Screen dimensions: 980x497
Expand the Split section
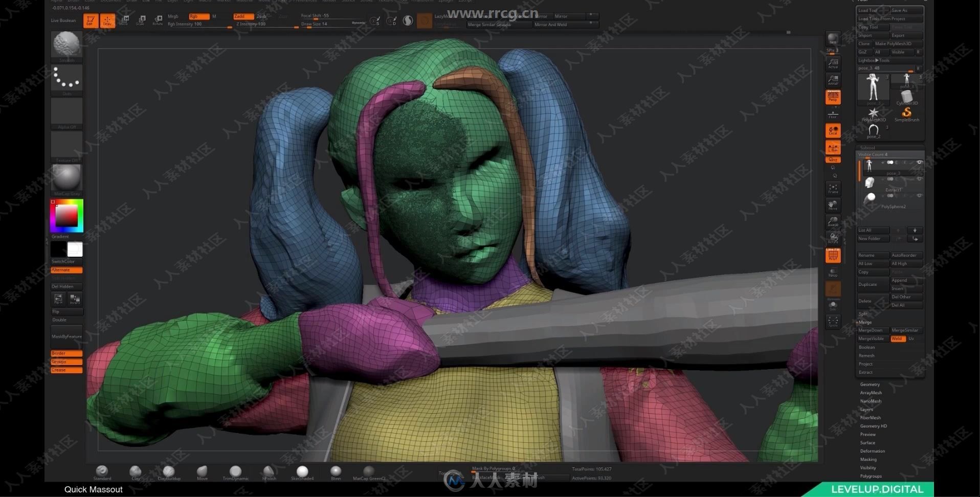tap(863, 314)
